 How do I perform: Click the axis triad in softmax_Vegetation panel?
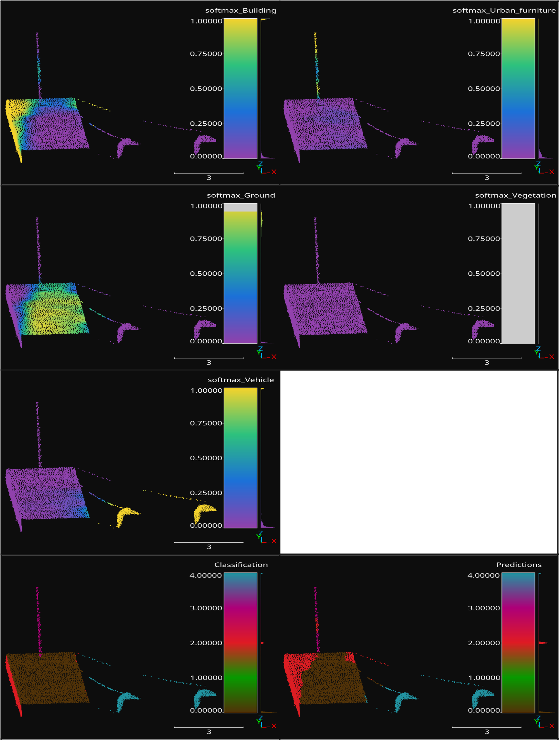(x=543, y=354)
